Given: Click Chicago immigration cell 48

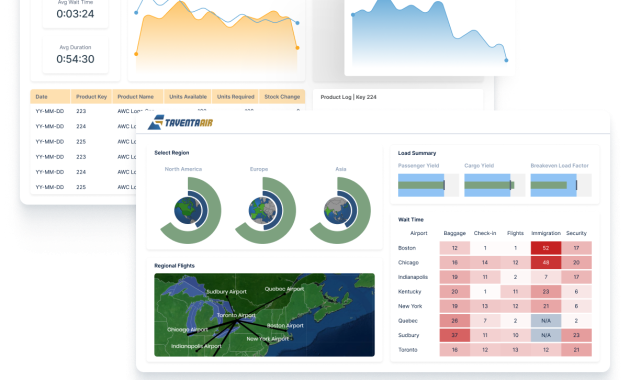Looking at the screenshot, I should (546, 262).
